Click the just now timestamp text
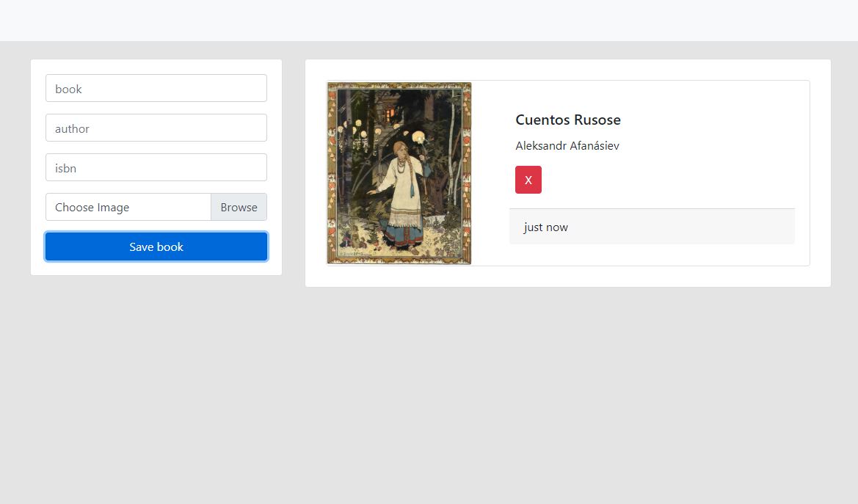This screenshot has height=504, width=858. [545, 227]
